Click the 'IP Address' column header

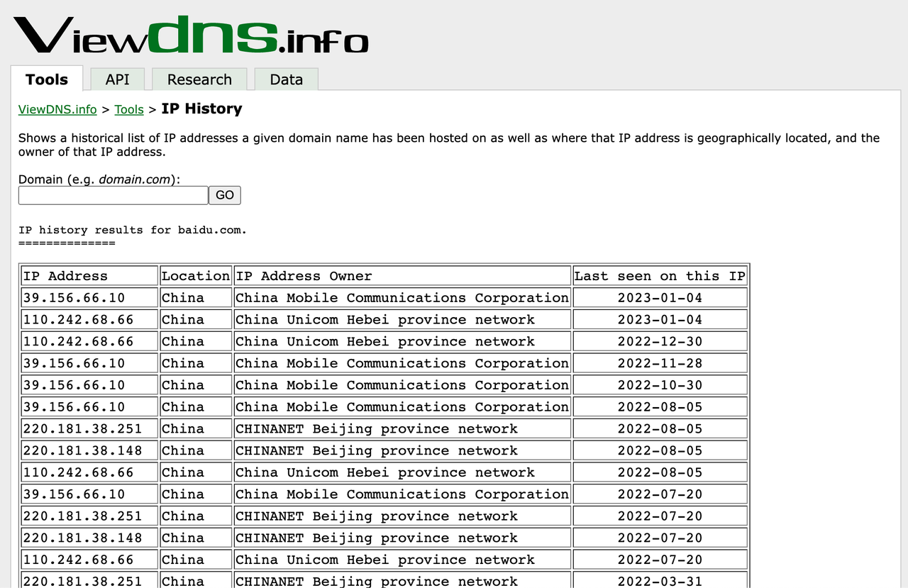[x=89, y=276]
